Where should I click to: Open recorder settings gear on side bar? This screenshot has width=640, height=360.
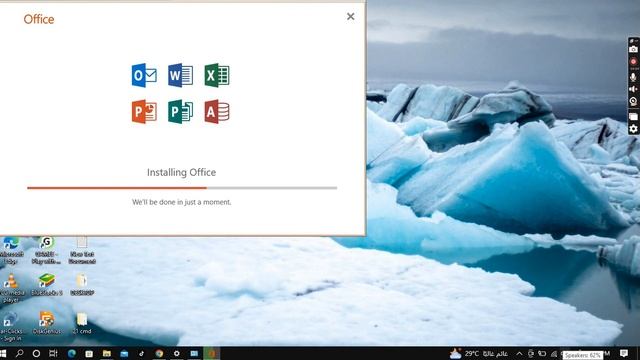pyautogui.click(x=633, y=129)
